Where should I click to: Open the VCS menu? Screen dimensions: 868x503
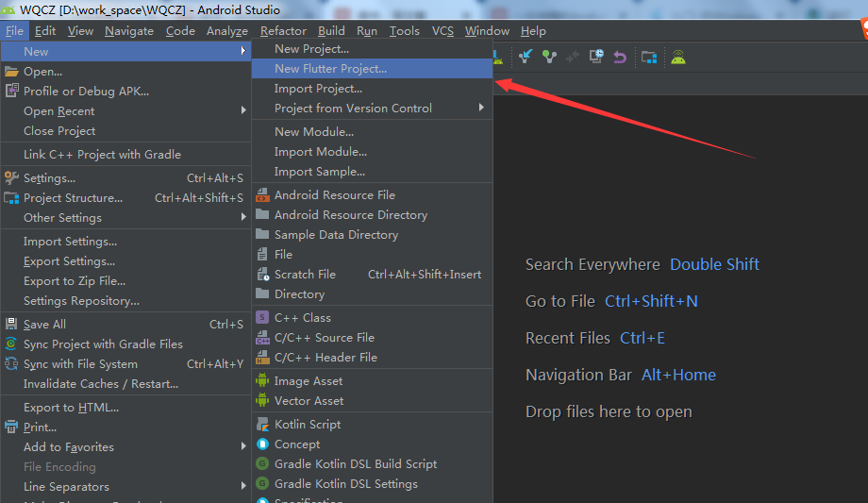coord(442,31)
